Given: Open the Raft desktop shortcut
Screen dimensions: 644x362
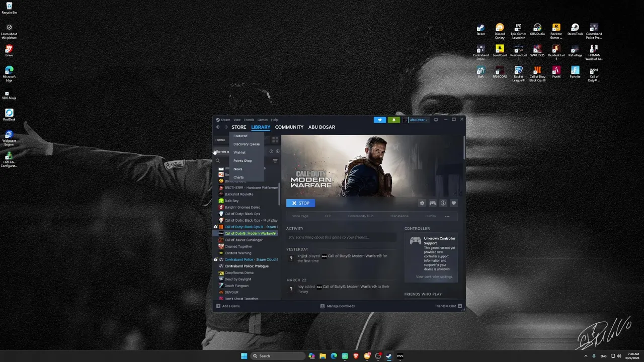Looking at the screenshot, I should 480,72.
